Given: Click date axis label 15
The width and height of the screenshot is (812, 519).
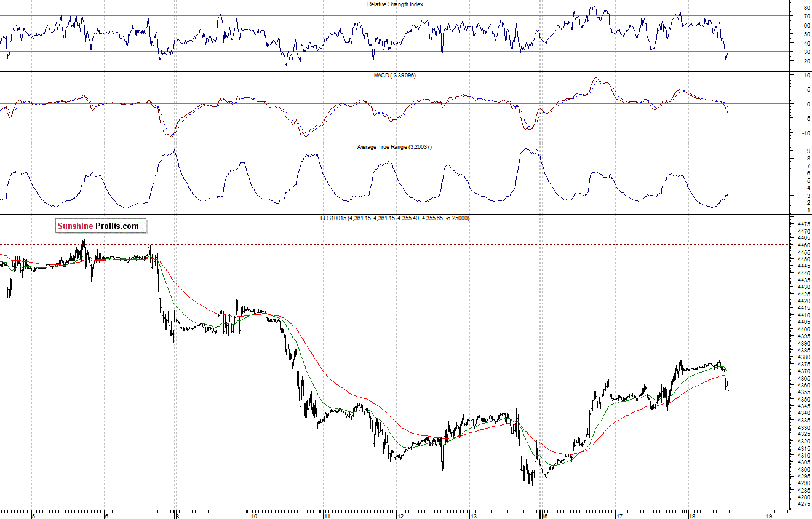Looking at the screenshot, I should (543, 515).
